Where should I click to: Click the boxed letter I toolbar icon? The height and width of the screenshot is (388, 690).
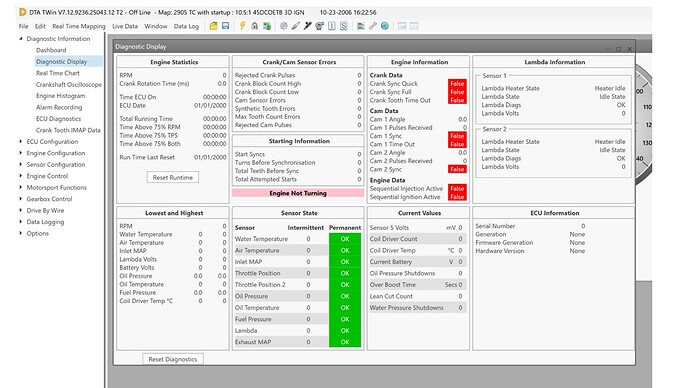pos(331,26)
